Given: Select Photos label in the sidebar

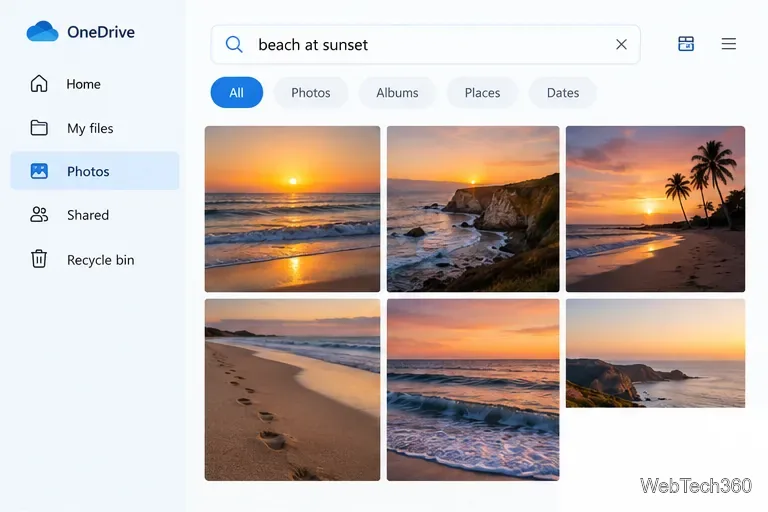Looking at the screenshot, I should [88, 171].
